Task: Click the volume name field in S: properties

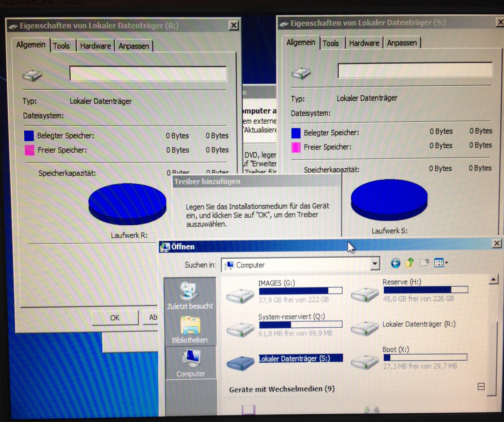Action: 415,70
